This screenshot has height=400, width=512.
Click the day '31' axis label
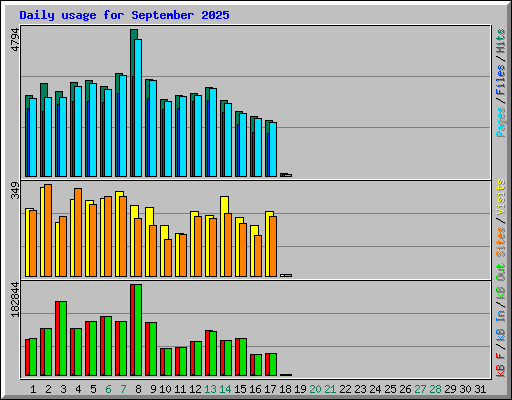point(480,389)
